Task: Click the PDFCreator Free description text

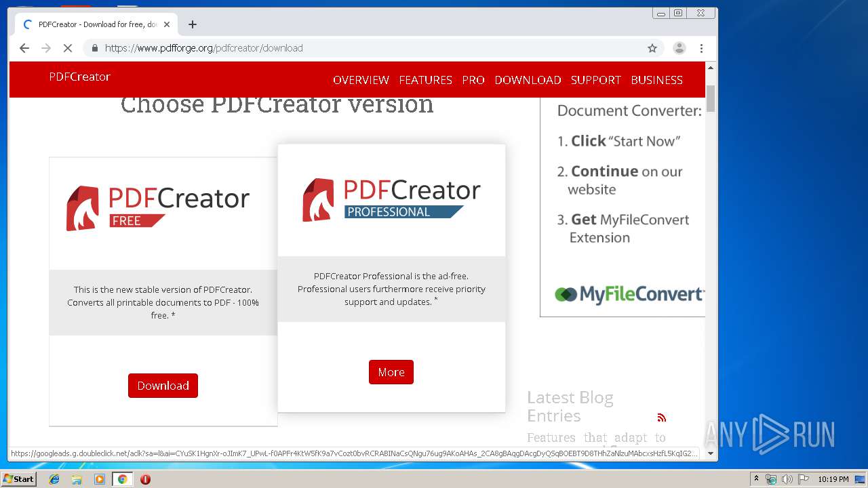Action: tap(163, 302)
